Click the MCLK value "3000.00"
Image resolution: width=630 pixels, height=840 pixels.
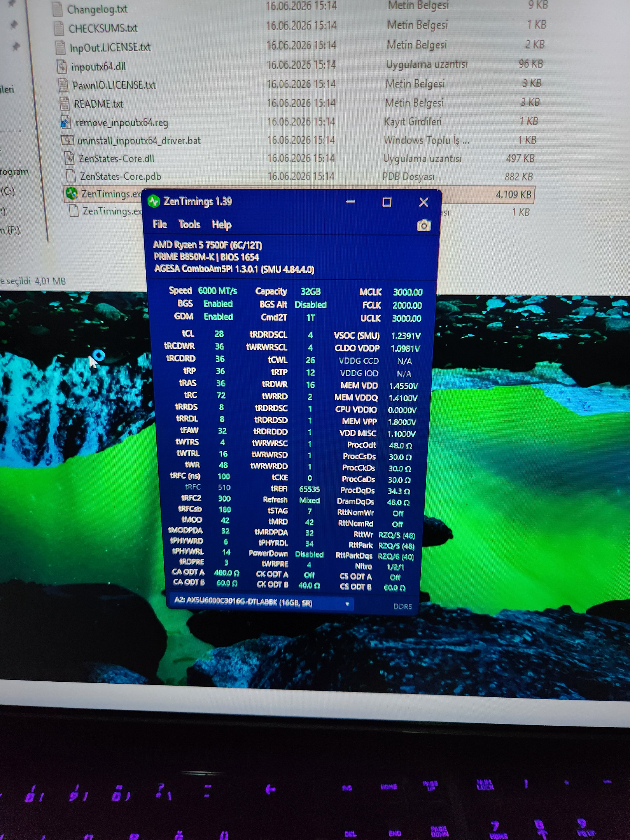[408, 292]
